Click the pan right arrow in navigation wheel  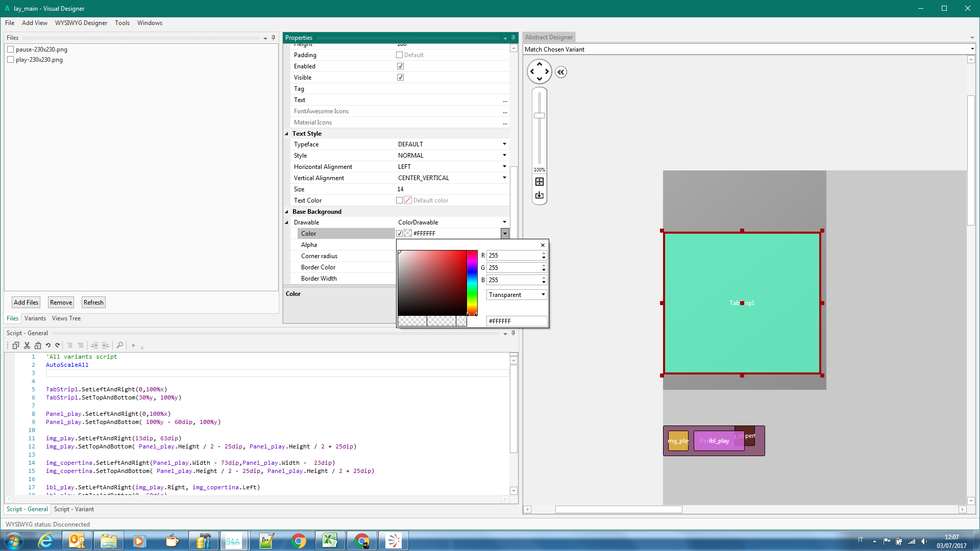click(x=547, y=72)
